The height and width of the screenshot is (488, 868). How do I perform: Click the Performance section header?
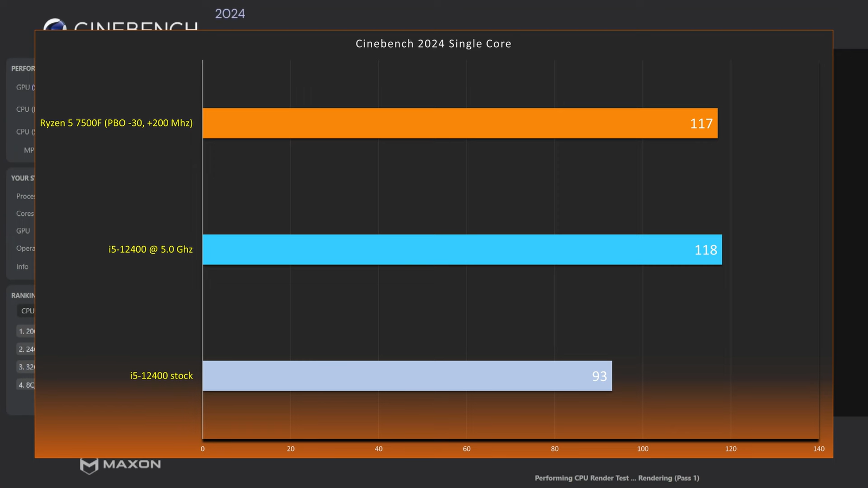click(23, 68)
